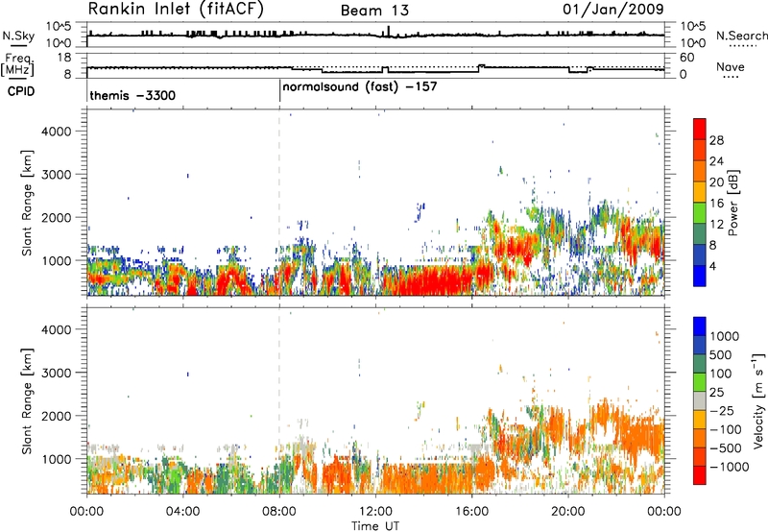Screen dimensions: 768x532
Task: Click the 'Slant Range [km]' label of the power panel
Action: coord(27,203)
